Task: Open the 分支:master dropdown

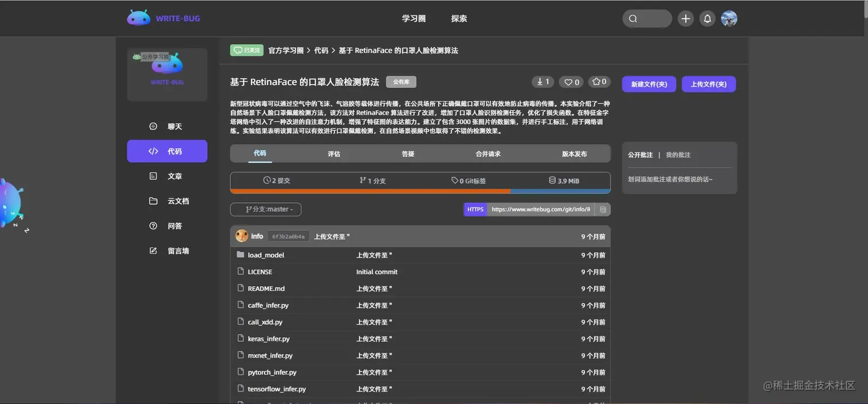Action: click(266, 209)
